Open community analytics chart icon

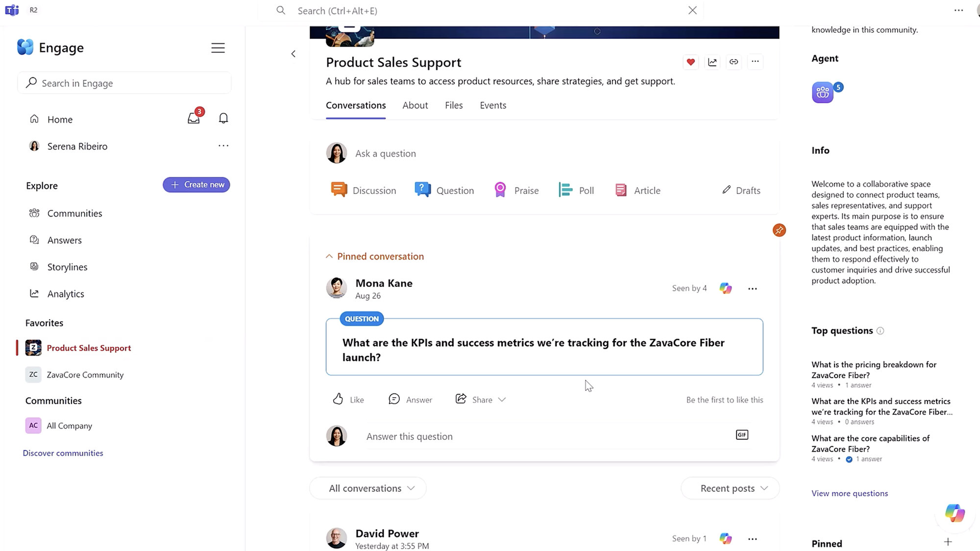(x=712, y=62)
